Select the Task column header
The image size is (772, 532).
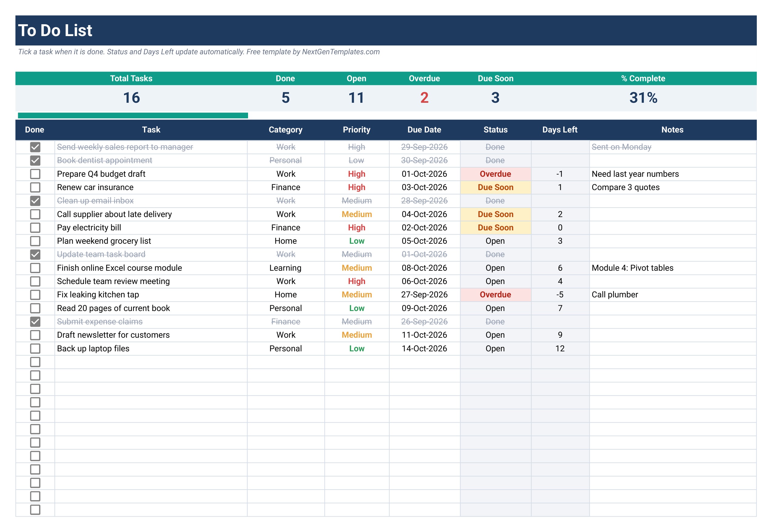[x=151, y=130]
